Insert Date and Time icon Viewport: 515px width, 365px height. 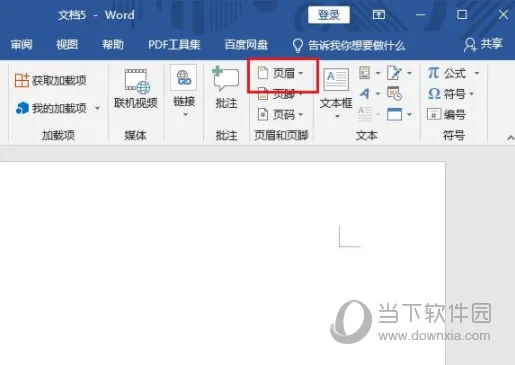click(394, 94)
